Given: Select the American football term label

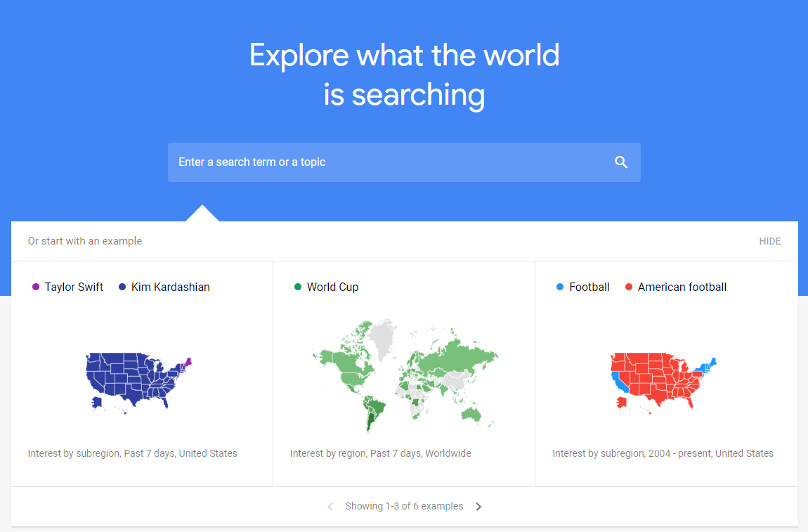Looking at the screenshot, I should (682, 287).
